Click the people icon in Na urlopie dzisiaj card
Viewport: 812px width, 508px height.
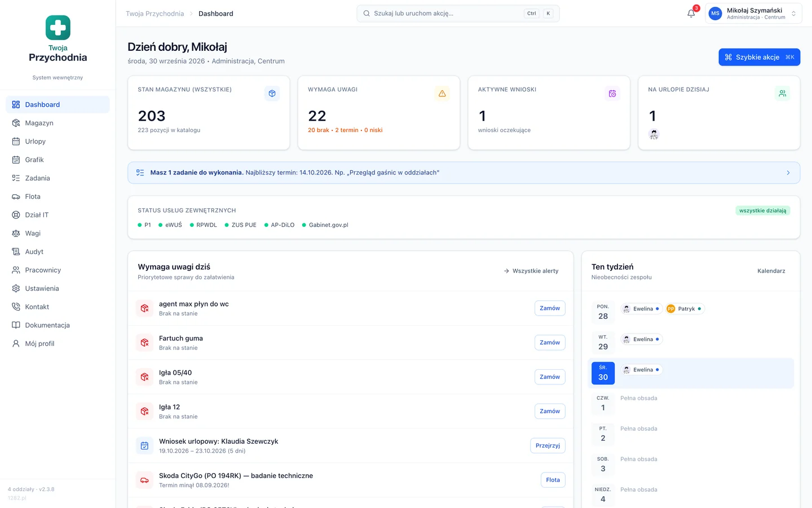coord(783,94)
